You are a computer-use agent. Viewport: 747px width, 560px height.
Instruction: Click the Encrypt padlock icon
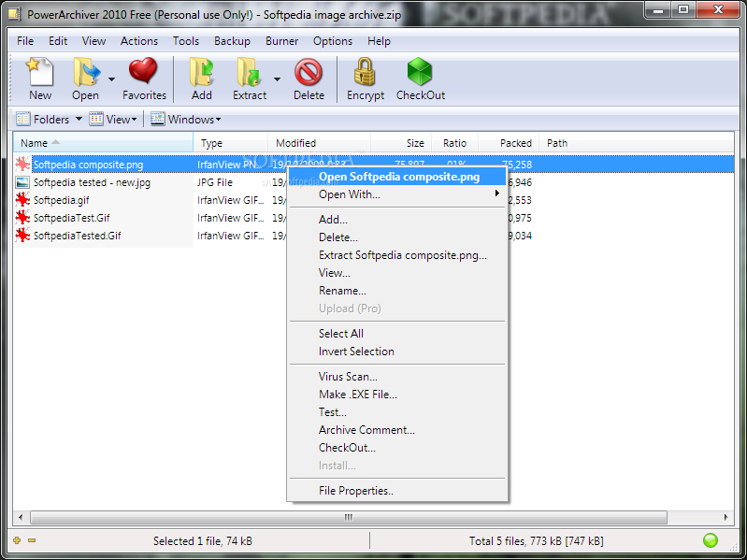coord(365,71)
